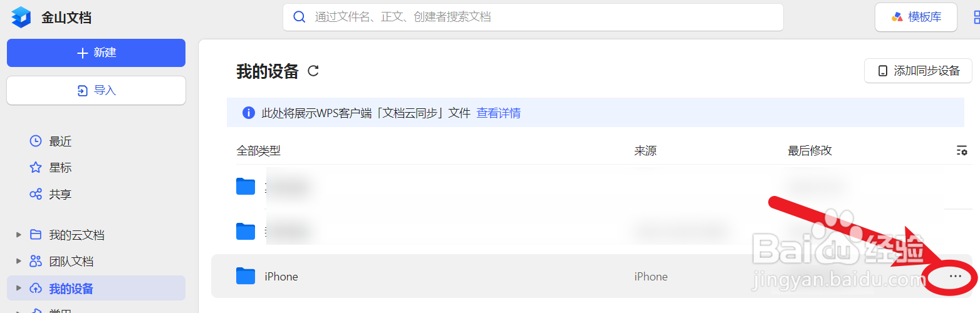This screenshot has width=980, height=313.
Task: Click the 添加同步设备 button
Action: click(918, 71)
